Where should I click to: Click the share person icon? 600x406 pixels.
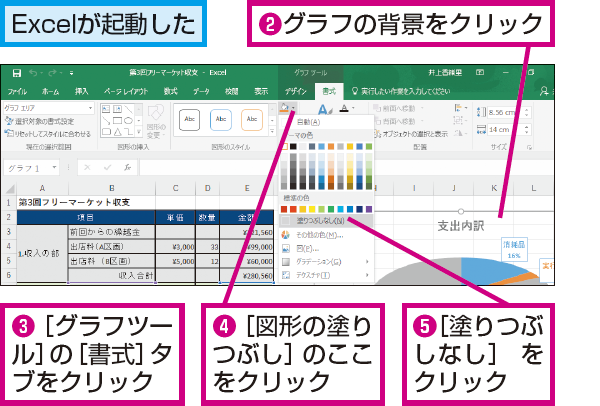pyautogui.click(x=544, y=91)
